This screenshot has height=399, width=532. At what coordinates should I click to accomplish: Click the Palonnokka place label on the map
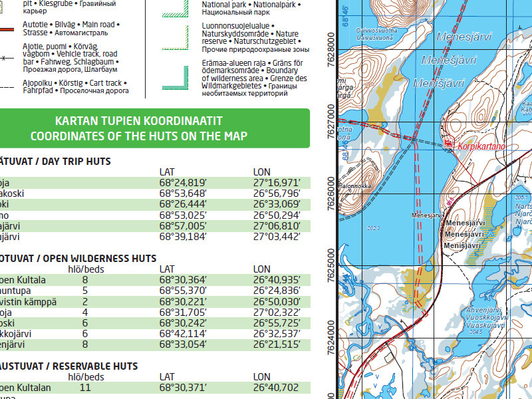pos(355,186)
